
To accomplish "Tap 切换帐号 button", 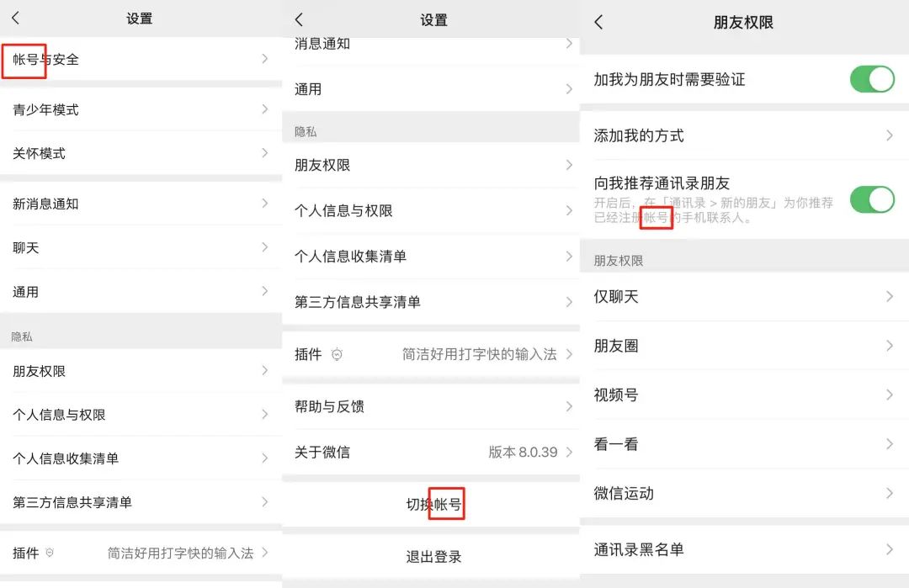I will (x=431, y=504).
